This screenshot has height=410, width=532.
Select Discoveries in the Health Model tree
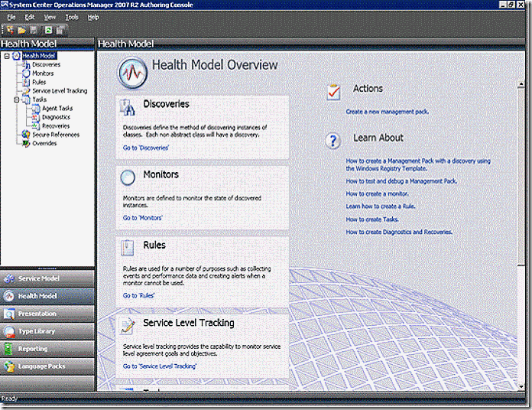tap(47, 64)
